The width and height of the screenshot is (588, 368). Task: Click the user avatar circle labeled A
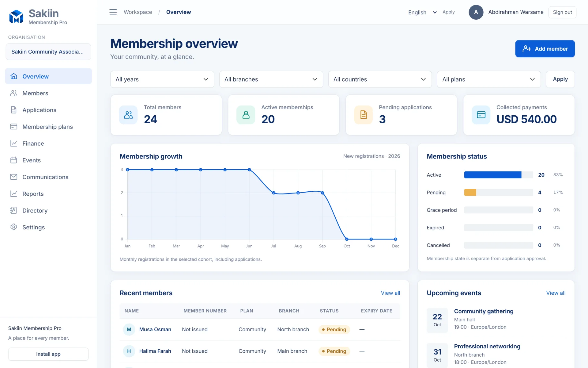pyautogui.click(x=476, y=12)
